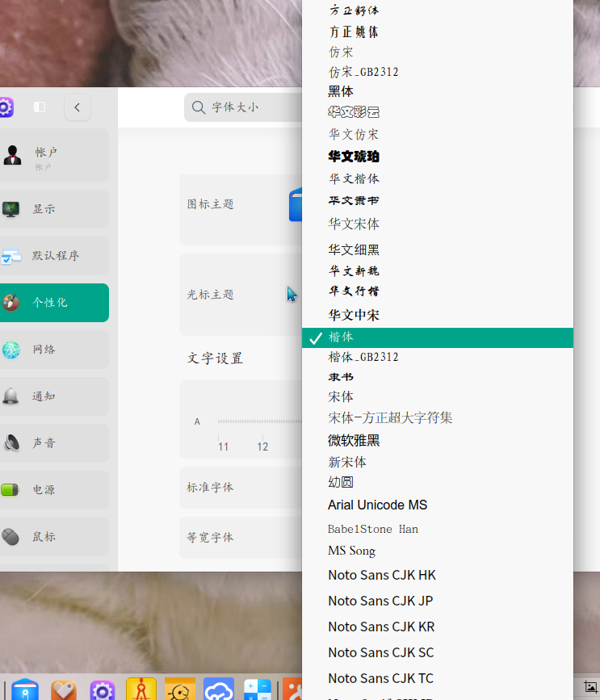600x700 pixels.
Task: Choose Noto Sans CJK HK font
Action: [x=438, y=576]
